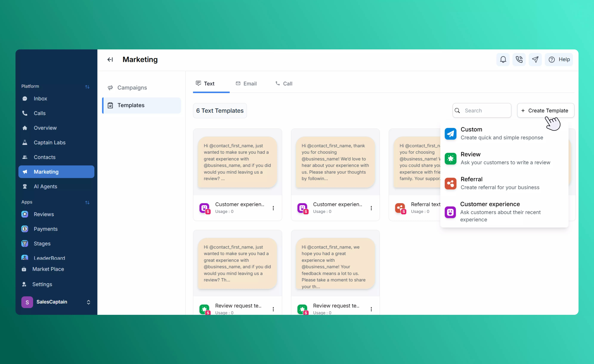
Task: Open three-dot menu on second Review request card
Action: point(371,309)
